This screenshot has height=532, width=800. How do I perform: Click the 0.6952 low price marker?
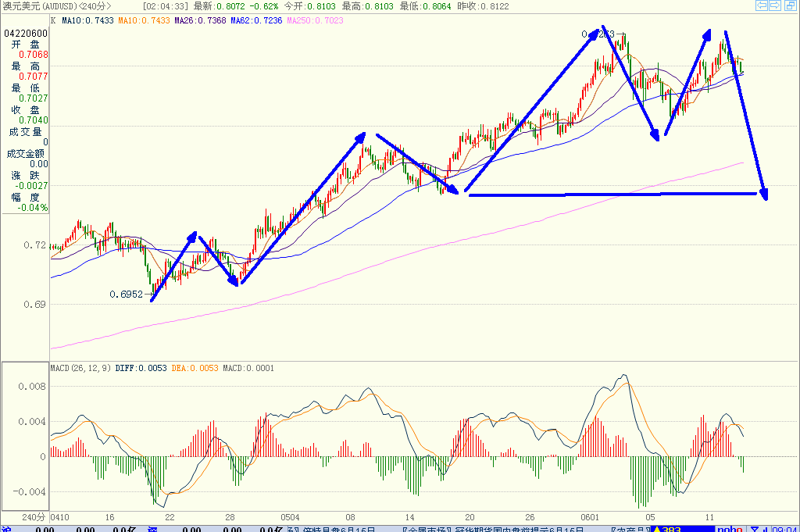click(126, 295)
